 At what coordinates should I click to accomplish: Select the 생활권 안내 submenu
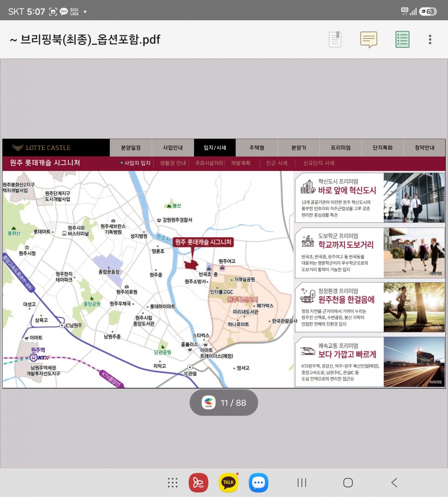coord(173,163)
